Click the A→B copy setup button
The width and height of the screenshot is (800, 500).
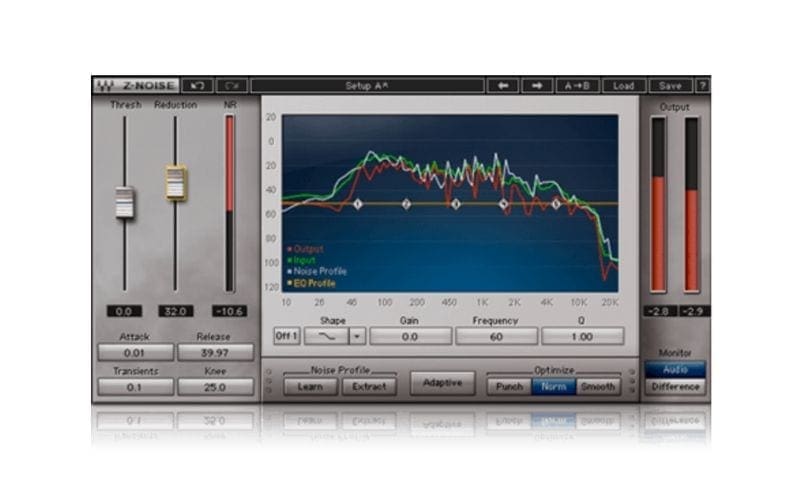578,86
